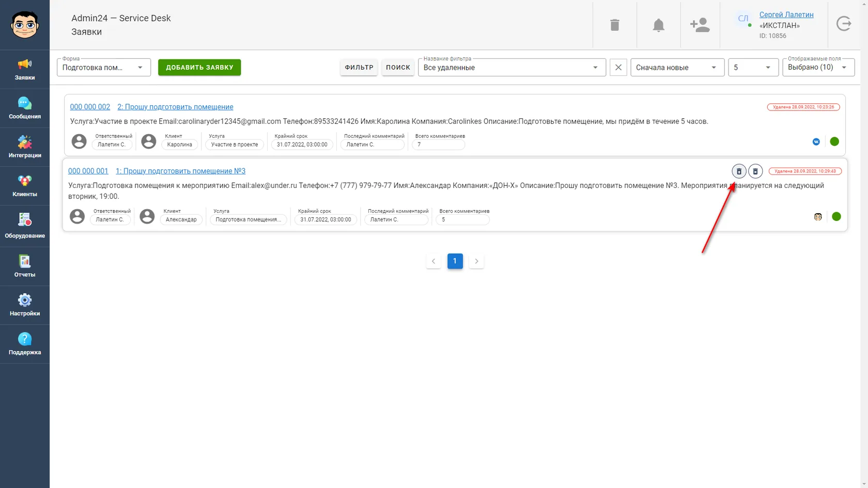Screen dimensions: 868x488
Task: Open the Отображаемые поля dropdown
Action: click(x=818, y=68)
